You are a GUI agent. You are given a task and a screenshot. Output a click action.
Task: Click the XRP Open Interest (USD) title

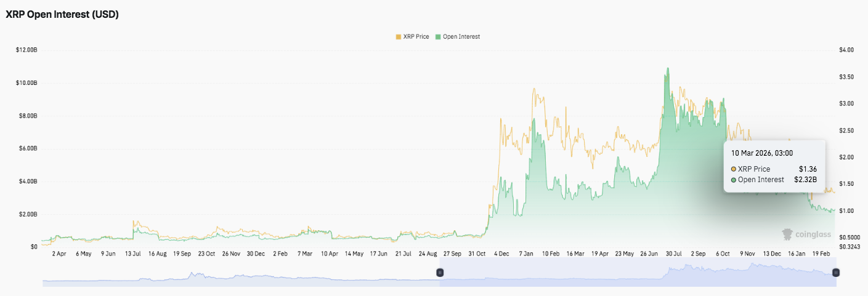coord(62,15)
